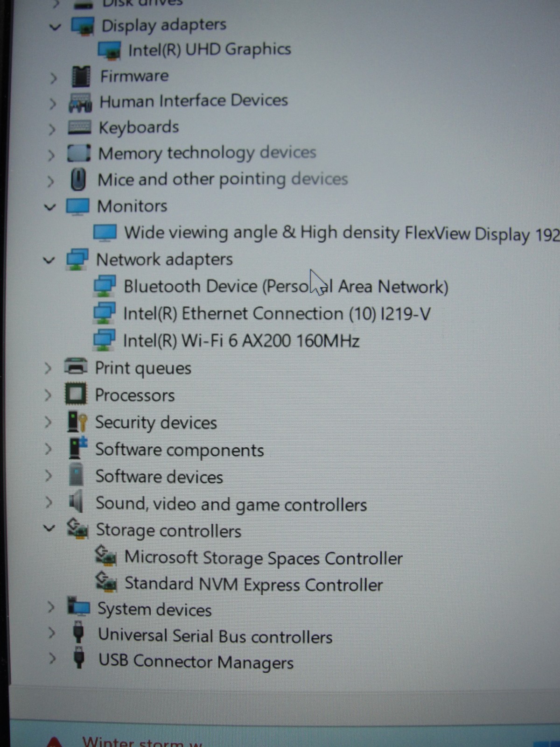Expand the Firmware node
The image size is (560, 747).
53,78
